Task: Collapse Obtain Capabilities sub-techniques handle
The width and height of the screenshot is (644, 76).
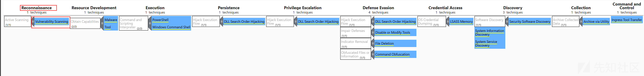Action: click(x=102, y=23)
